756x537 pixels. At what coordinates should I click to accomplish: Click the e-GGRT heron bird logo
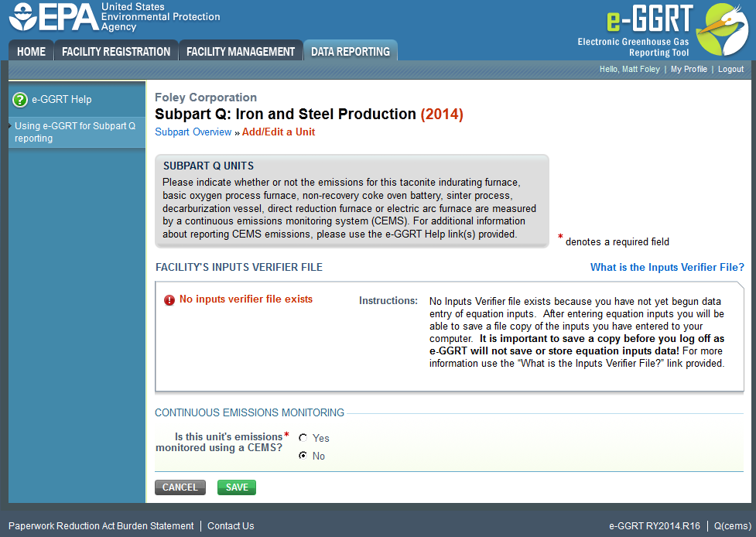click(722, 30)
